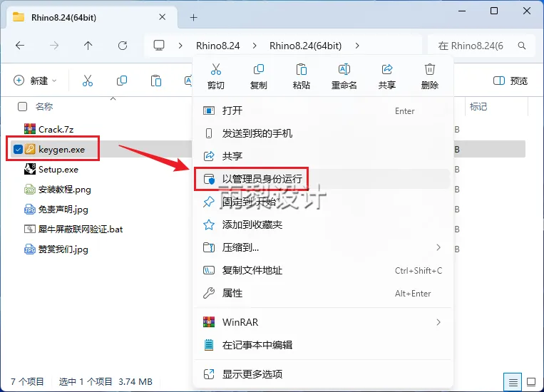Click the Paste icon in the context menu

[x=301, y=70]
